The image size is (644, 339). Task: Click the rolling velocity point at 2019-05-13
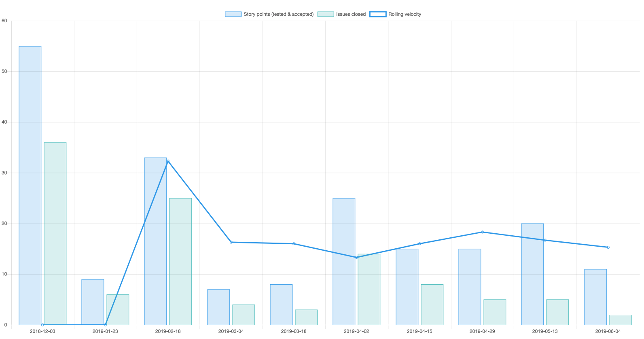(x=545, y=240)
